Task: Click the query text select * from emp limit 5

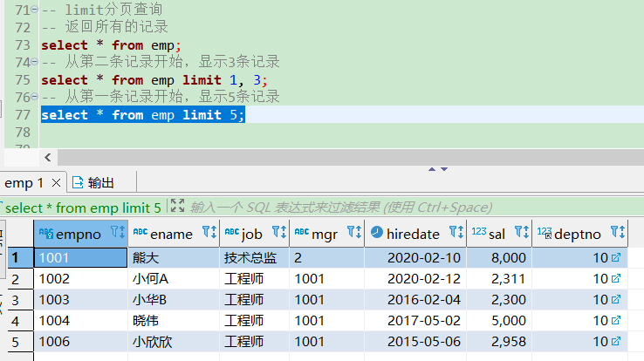Action: pyautogui.click(x=83, y=208)
